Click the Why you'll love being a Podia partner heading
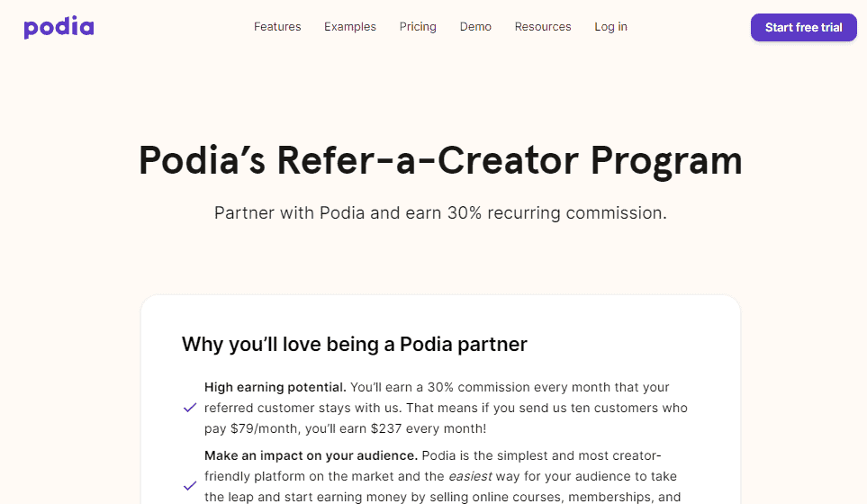 (x=354, y=344)
